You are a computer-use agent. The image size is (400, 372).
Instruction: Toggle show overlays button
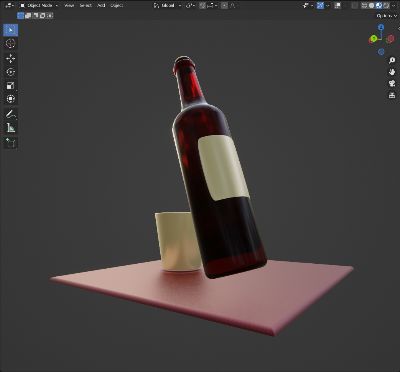(338, 5)
